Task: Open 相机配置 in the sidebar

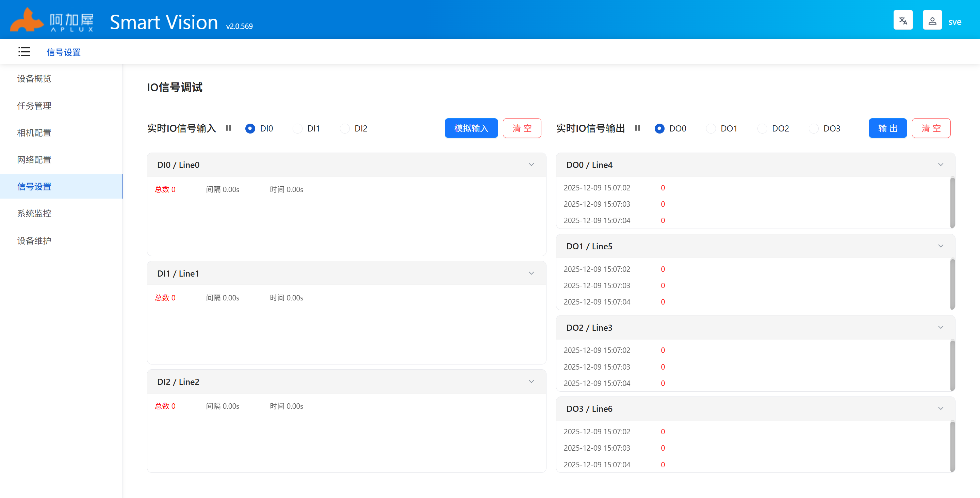Action: click(x=34, y=133)
